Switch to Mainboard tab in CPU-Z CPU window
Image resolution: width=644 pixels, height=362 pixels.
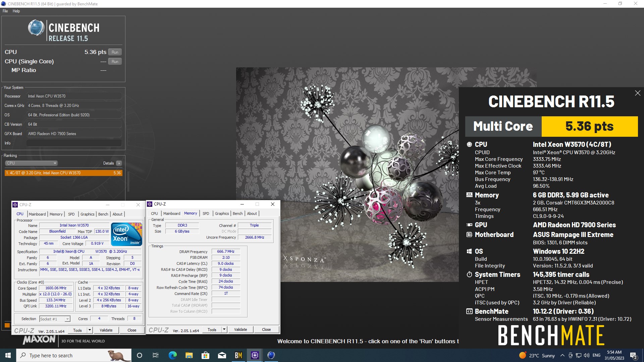tap(37, 214)
